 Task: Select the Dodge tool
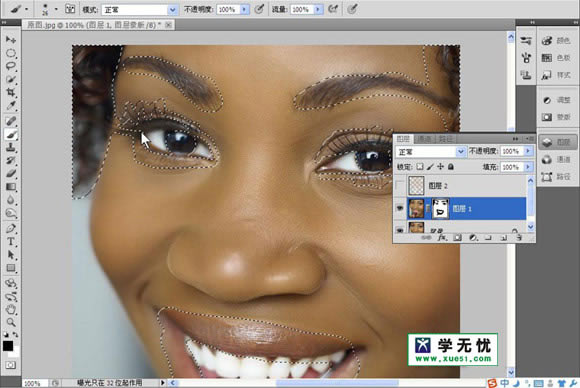pyautogui.click(x=11, y=213)
